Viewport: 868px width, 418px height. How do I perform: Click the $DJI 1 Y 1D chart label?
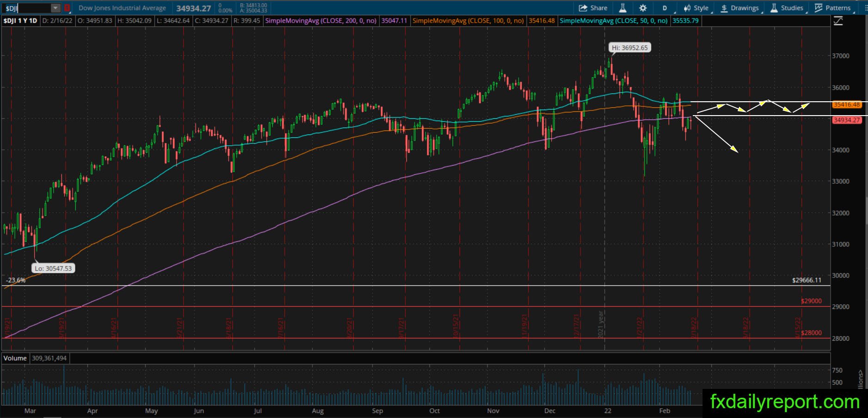coord(20,21)
